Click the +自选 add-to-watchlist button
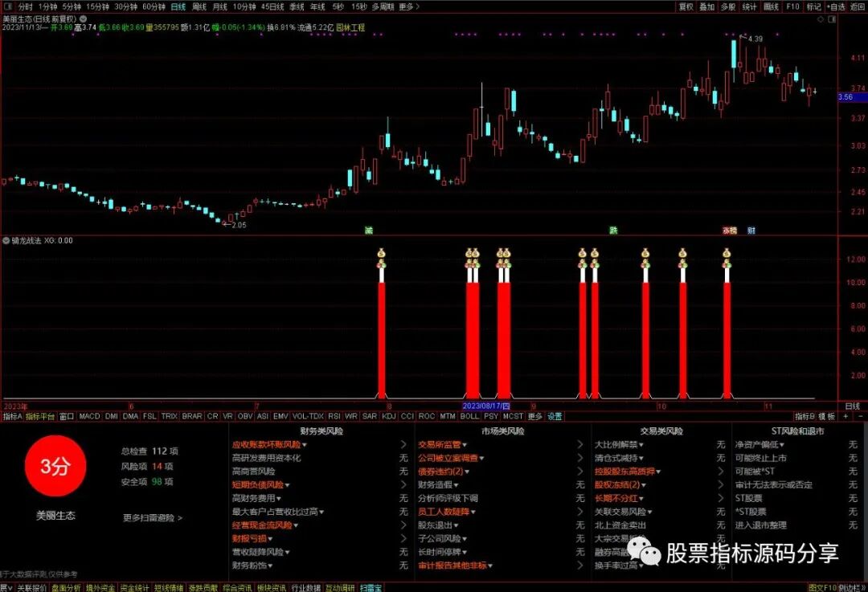The width and height of the screenshot is (868, 592). pyautogui.click(x=836, y=6)
